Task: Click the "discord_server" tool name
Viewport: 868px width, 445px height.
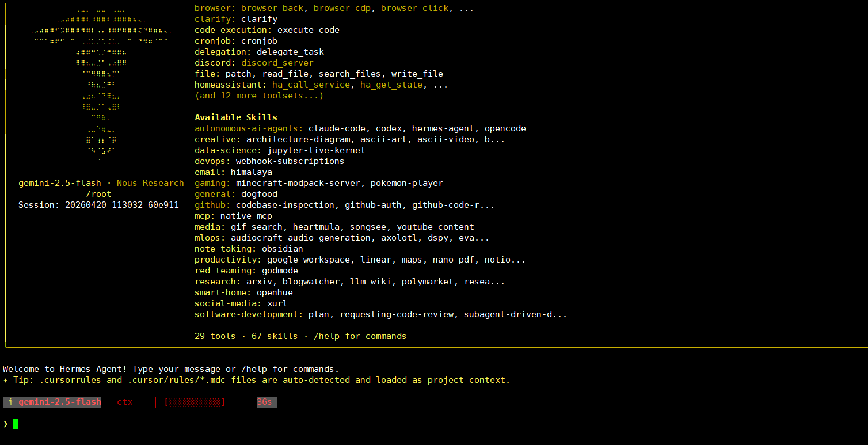Action: pyautogui.click(x=277, y=63)
